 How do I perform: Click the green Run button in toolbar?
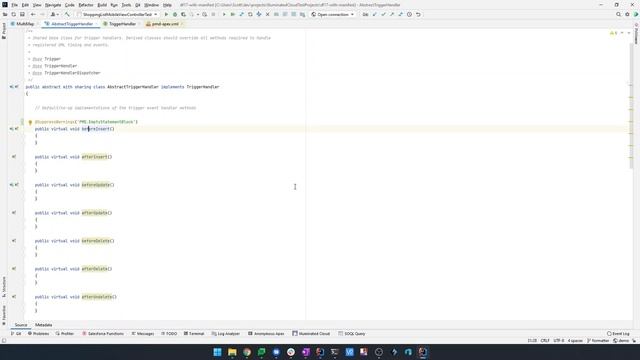[x=166, y=14]
